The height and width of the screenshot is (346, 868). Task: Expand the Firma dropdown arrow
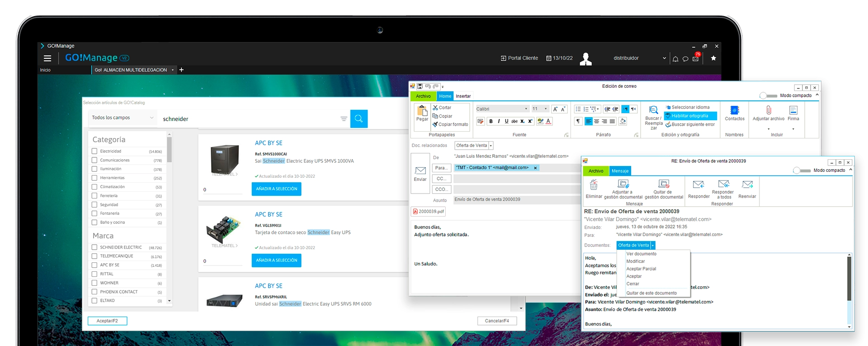(x=793, y=129)
